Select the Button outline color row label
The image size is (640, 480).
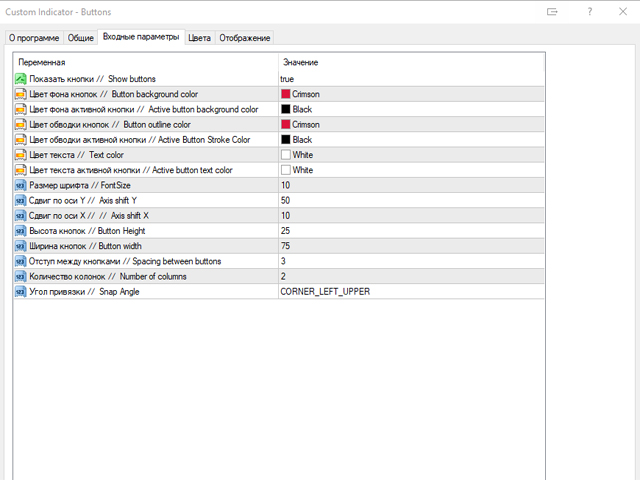(110, 124)
